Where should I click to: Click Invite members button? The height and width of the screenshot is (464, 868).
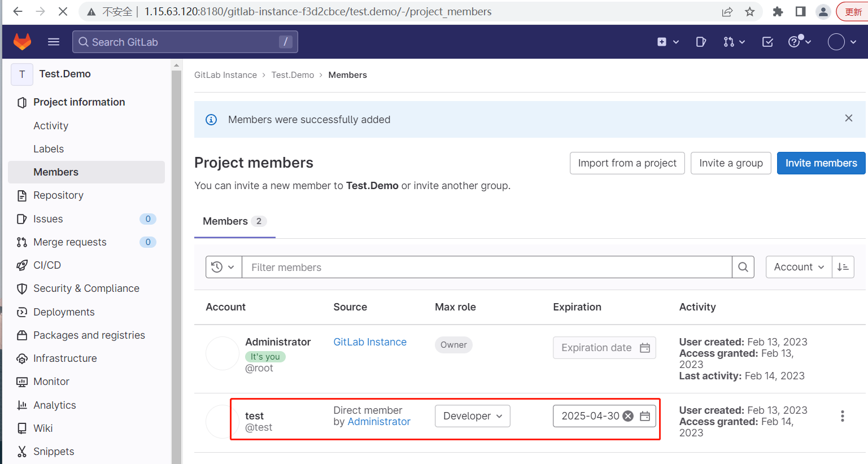pos(821,163)
